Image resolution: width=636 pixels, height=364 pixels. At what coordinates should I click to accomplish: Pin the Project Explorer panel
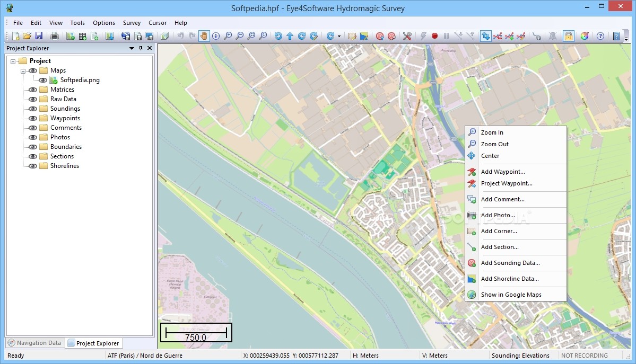click(141, 48)
